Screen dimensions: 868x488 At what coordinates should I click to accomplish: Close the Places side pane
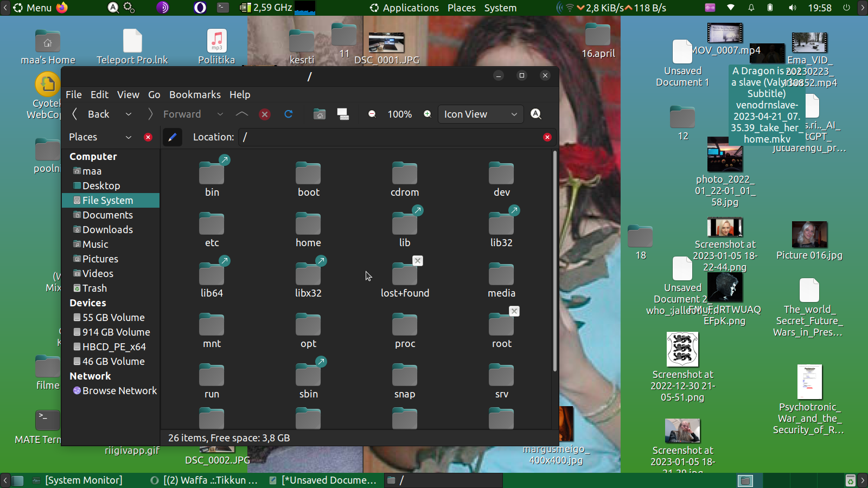coord(148,137)
